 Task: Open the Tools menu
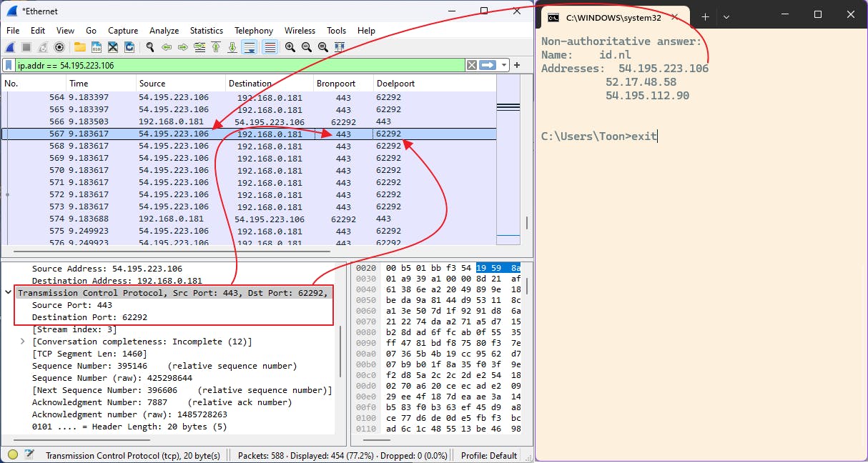[337, 31]
